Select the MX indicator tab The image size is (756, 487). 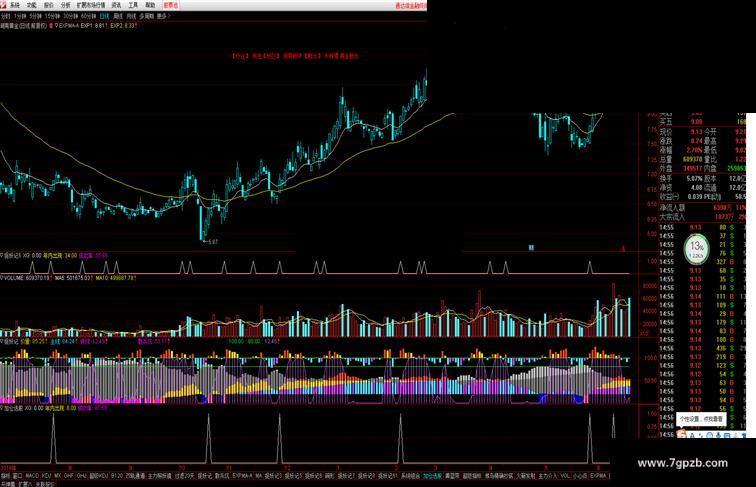click(x=57, y=476)
